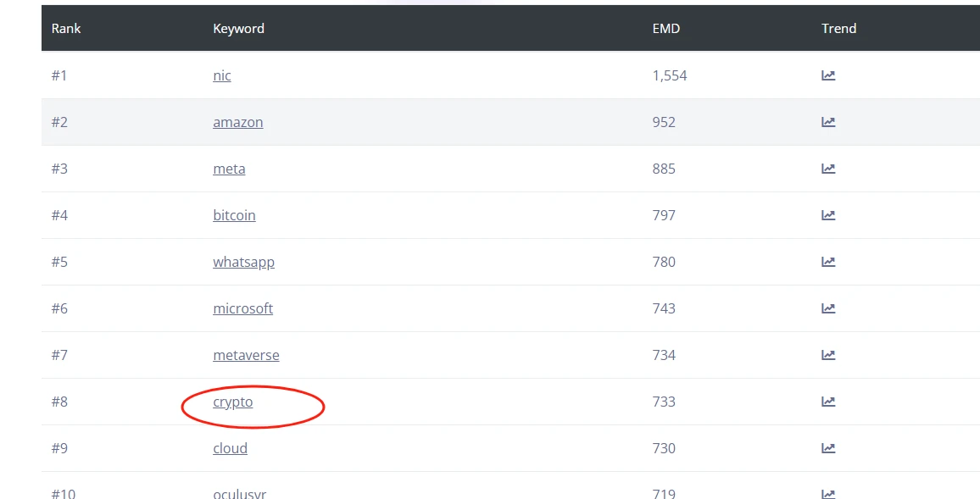The width and height of the screenshot is (980, 499).
Task: Open the nic keyword link
Action: tap(222, 75)
